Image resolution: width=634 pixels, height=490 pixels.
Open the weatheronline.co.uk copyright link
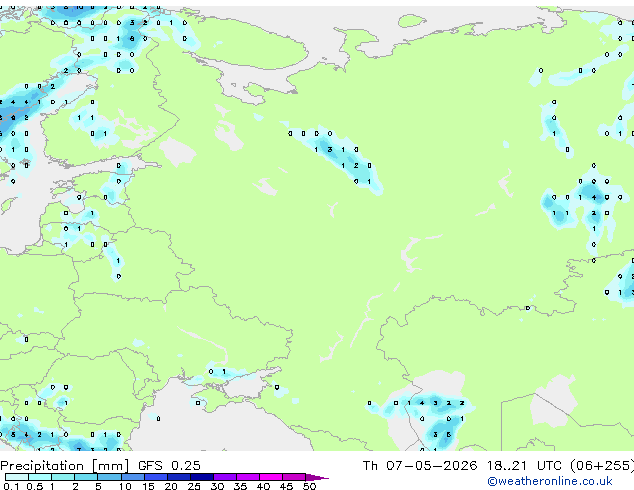tap(550, 481)
